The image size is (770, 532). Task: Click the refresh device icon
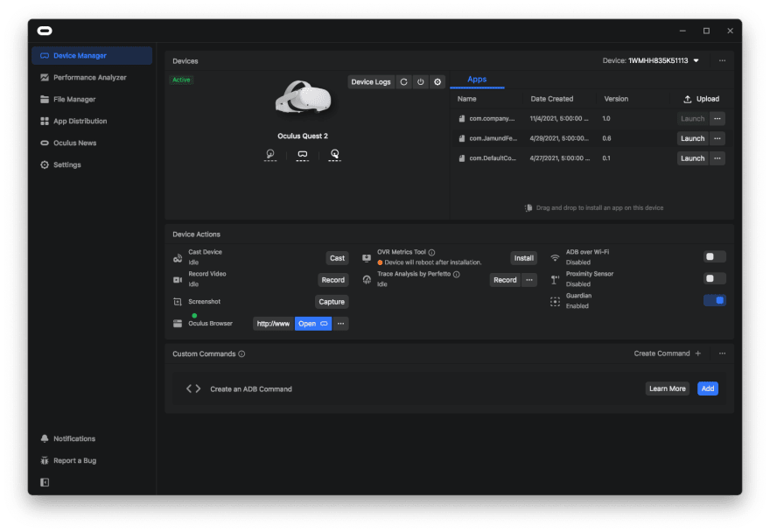point(403,82)
